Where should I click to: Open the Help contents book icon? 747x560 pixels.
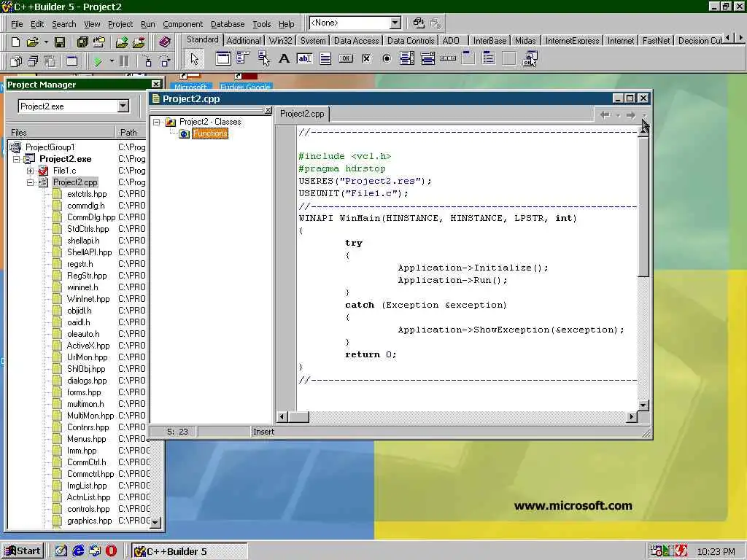point(165,42)
